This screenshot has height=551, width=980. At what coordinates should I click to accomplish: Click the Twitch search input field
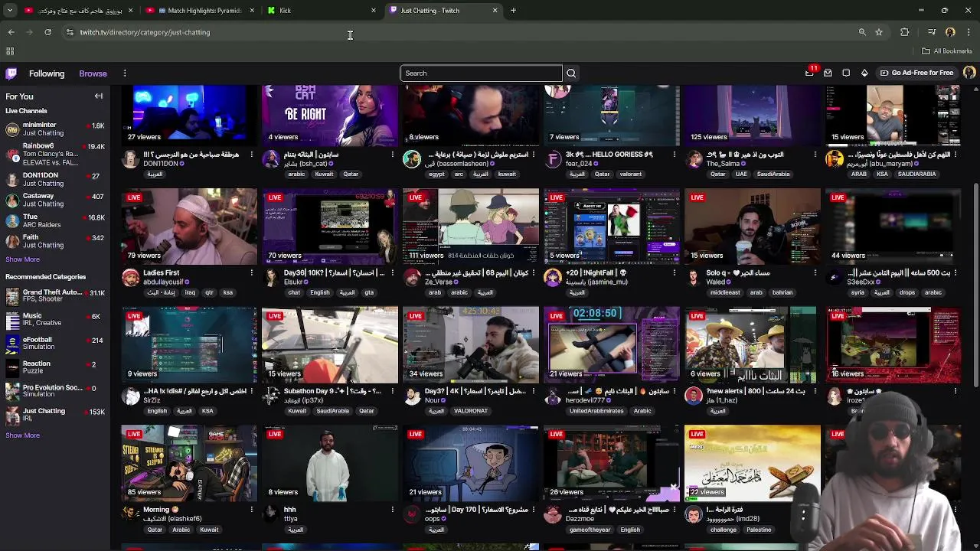[481, 73]
